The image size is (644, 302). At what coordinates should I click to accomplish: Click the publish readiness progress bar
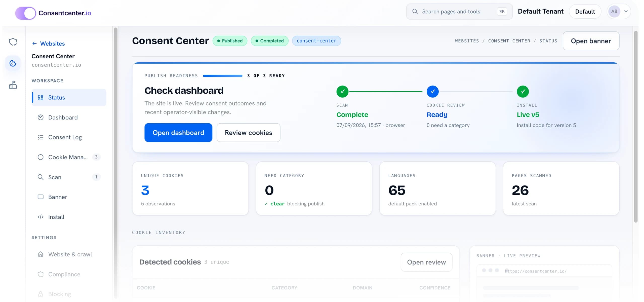tap(223, 76)
